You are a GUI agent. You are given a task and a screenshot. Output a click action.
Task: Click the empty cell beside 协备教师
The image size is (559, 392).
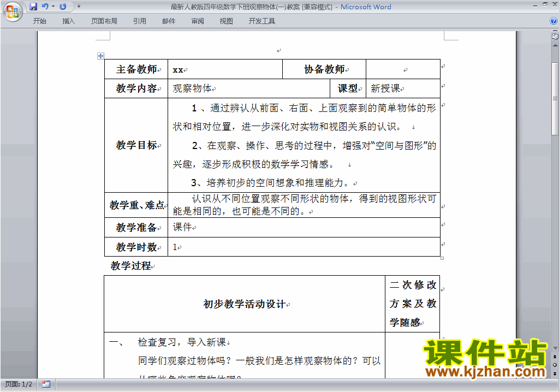coord(403,69)
